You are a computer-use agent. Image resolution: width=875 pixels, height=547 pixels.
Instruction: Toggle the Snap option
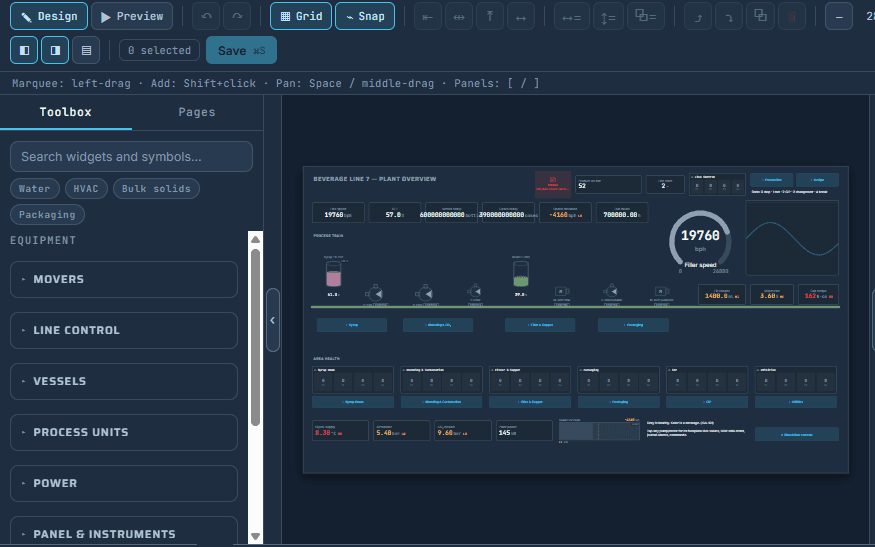pos(365,16)
